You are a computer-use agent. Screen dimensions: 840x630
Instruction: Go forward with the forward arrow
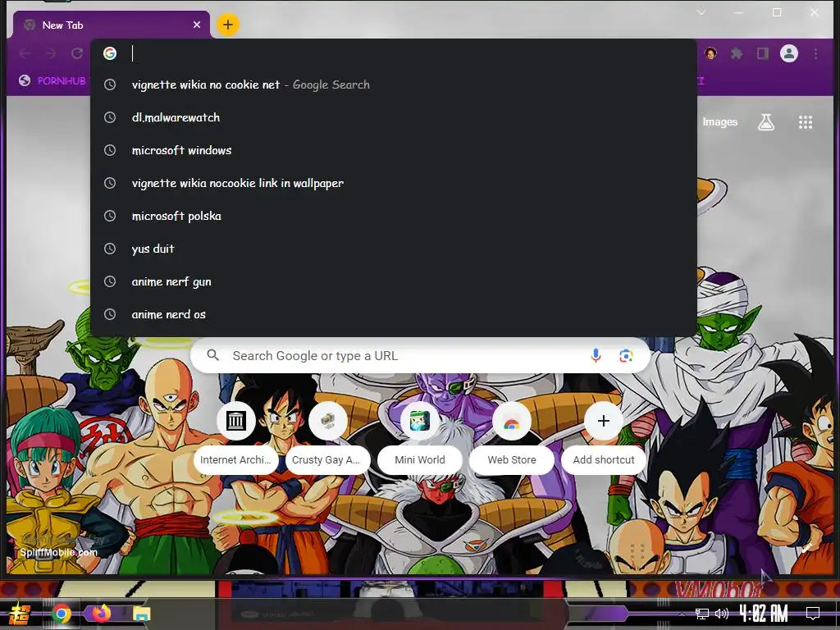click(x=51, y=53)
